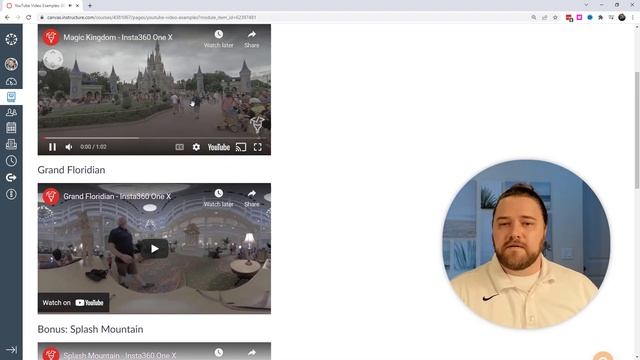The height and width of the screenshot is (360, 640).
Task: Open channel avatar on Splash Mountain video
Action: coord(51,354)
